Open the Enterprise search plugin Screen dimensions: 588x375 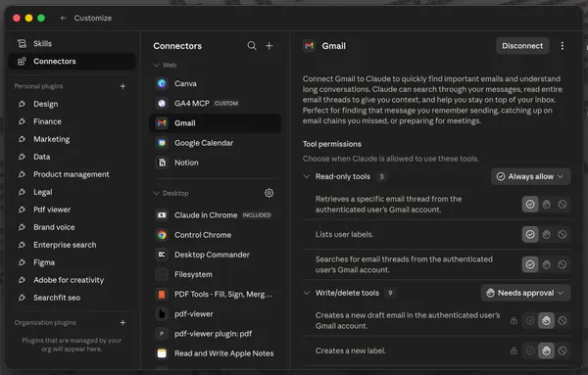(x=72, y=245)
